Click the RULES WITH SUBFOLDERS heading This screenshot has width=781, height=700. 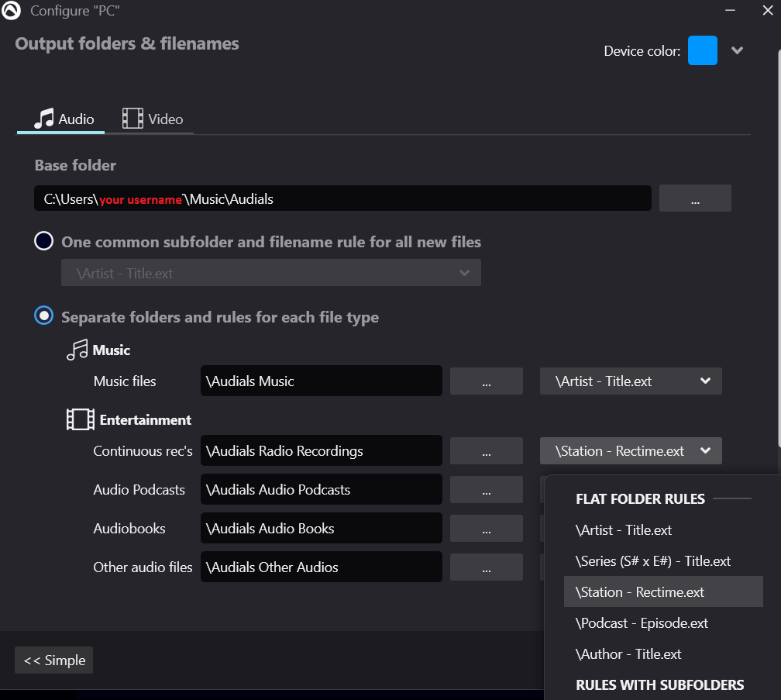(x=659, y=685)
